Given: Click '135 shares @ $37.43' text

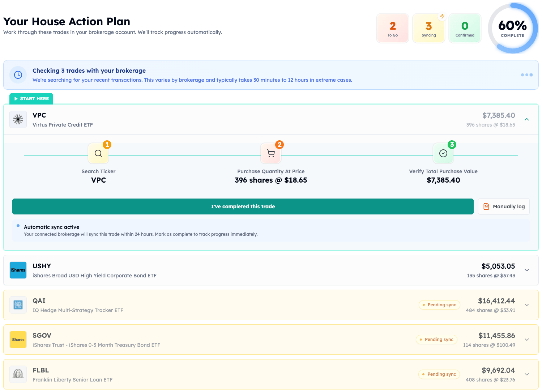Looking at the screenshot, I should pos(491,276).
